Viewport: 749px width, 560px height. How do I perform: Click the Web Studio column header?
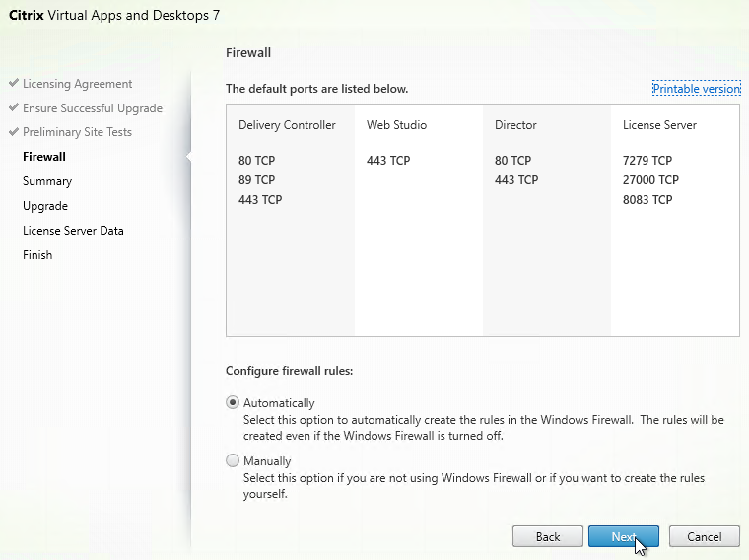396,125
